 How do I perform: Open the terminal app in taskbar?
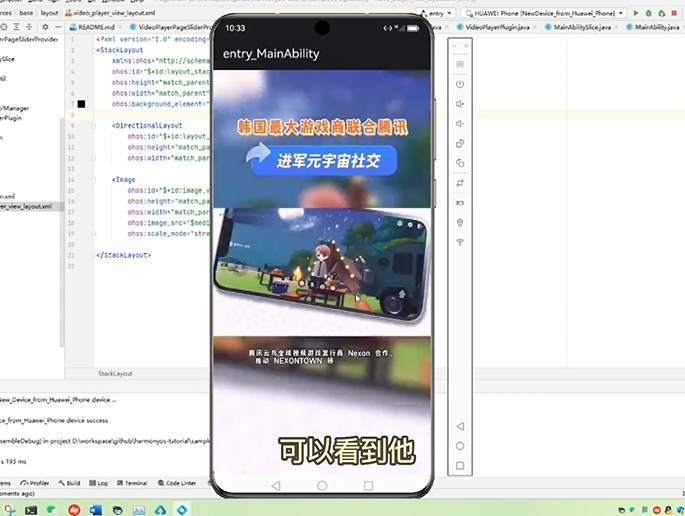click(x=31, y=510)
